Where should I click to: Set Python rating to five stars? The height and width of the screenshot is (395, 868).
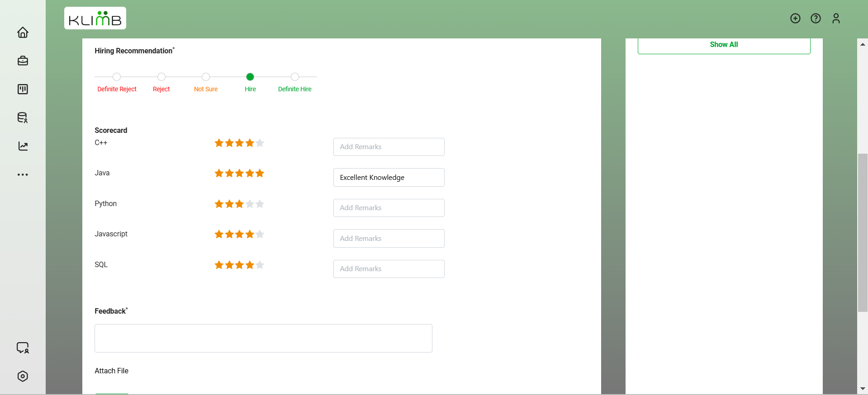[260, 204]
